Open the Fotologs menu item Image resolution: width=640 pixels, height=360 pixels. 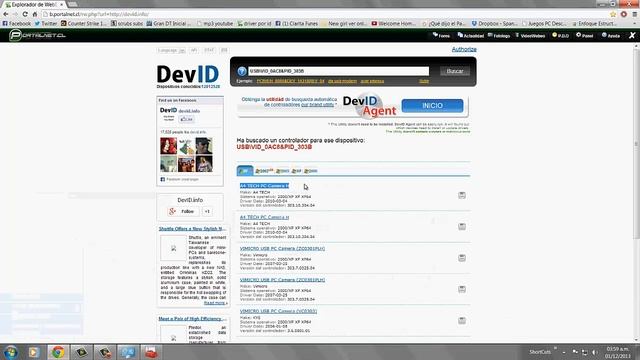point(499,36)
